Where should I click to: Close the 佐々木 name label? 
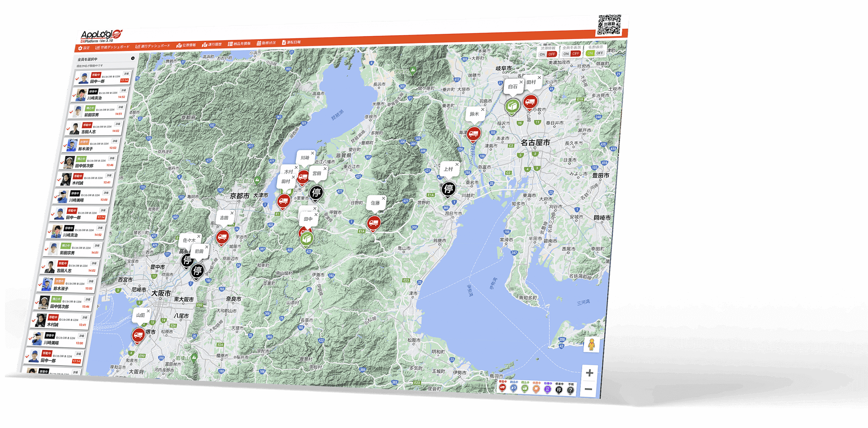point(199,236)
